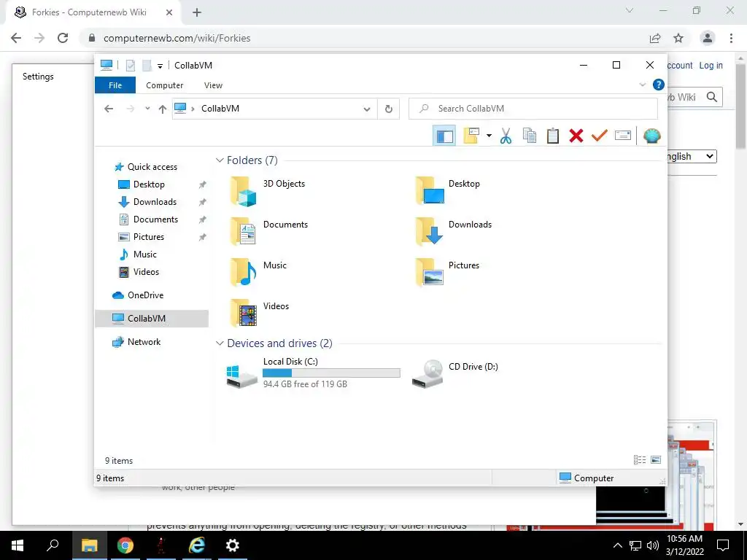The height and width of the screenshot is (560, 747).
Task: Open the Chrome three-dot menu
Action: (731, 38)
